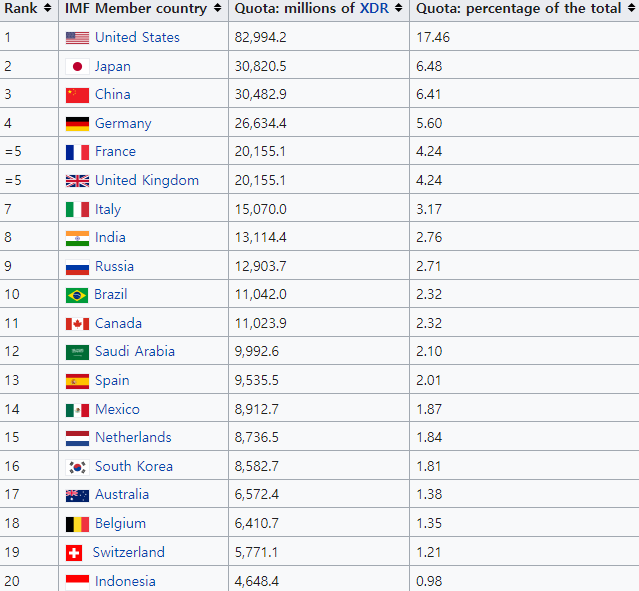Click the Germany flag icon

[77, 124]
